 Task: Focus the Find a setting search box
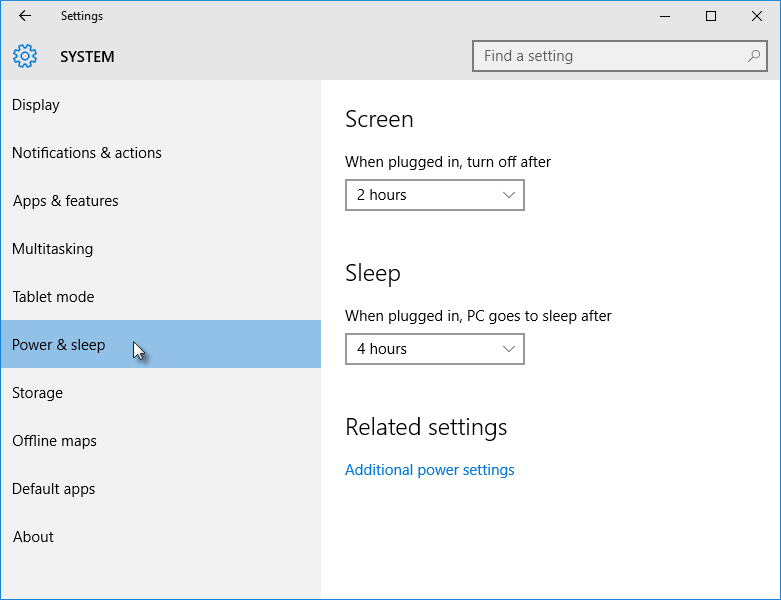click(x=610, y=56)
